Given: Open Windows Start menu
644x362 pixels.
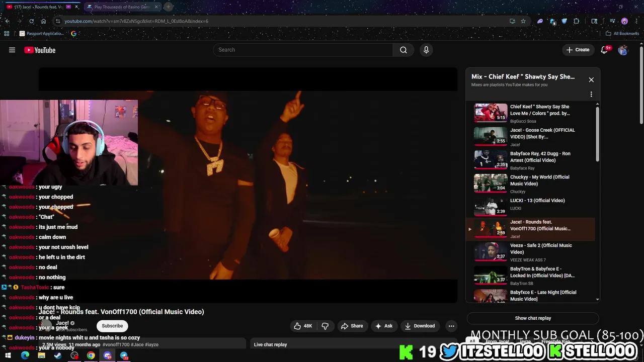Looking at the screenshot, I should pos(8,355).
